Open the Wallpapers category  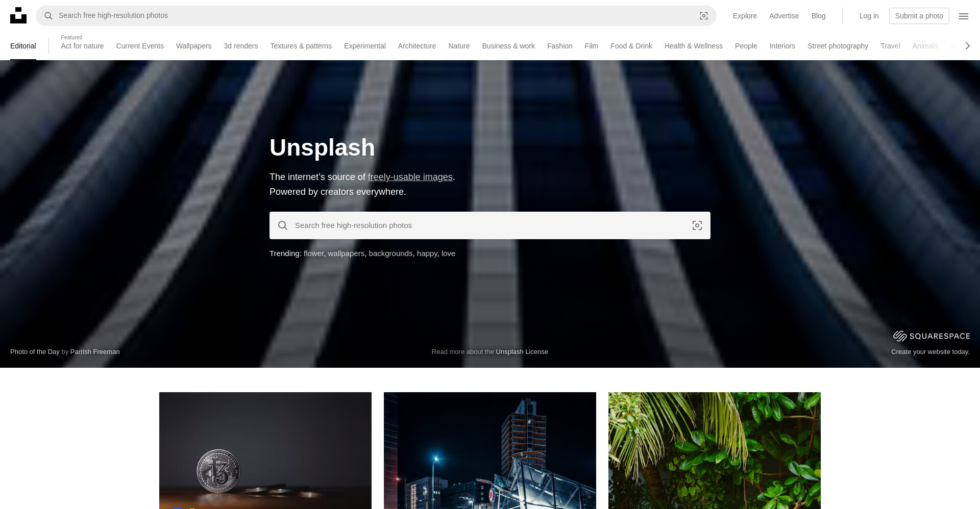pos(193,46)
